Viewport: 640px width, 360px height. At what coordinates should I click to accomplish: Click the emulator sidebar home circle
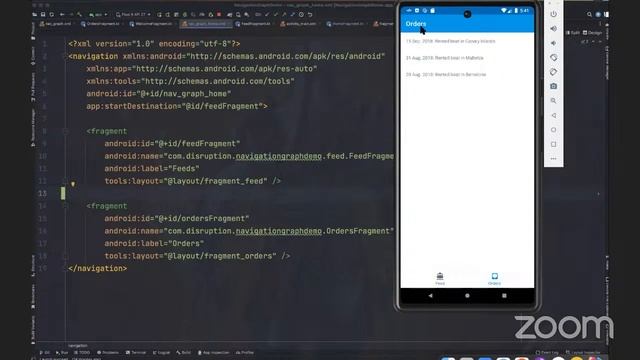(553, 130)
